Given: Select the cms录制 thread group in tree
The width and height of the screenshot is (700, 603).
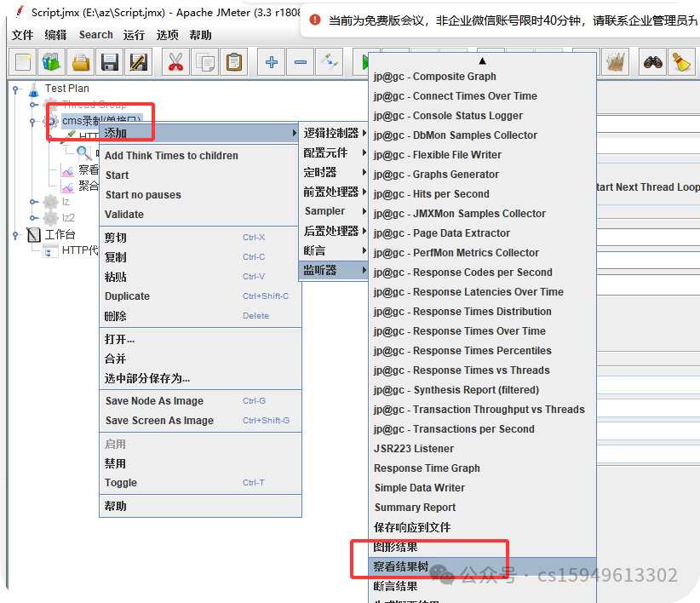Looking at the screenshot, I should [102, 120].
